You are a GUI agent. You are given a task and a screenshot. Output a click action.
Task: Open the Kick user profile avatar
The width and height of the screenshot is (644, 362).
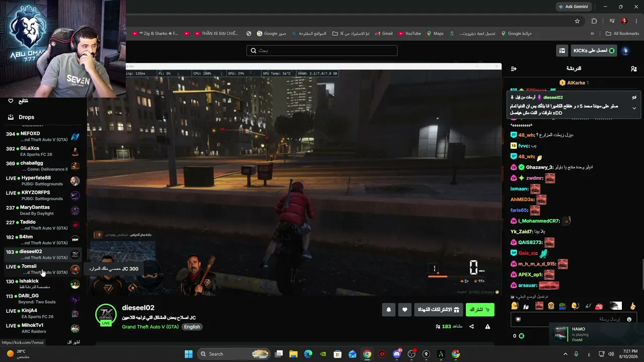pos(625,51)
